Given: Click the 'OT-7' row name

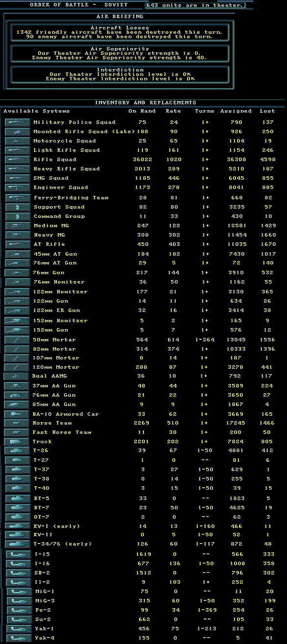Looking at the screenshot, I should coord(41,517).
